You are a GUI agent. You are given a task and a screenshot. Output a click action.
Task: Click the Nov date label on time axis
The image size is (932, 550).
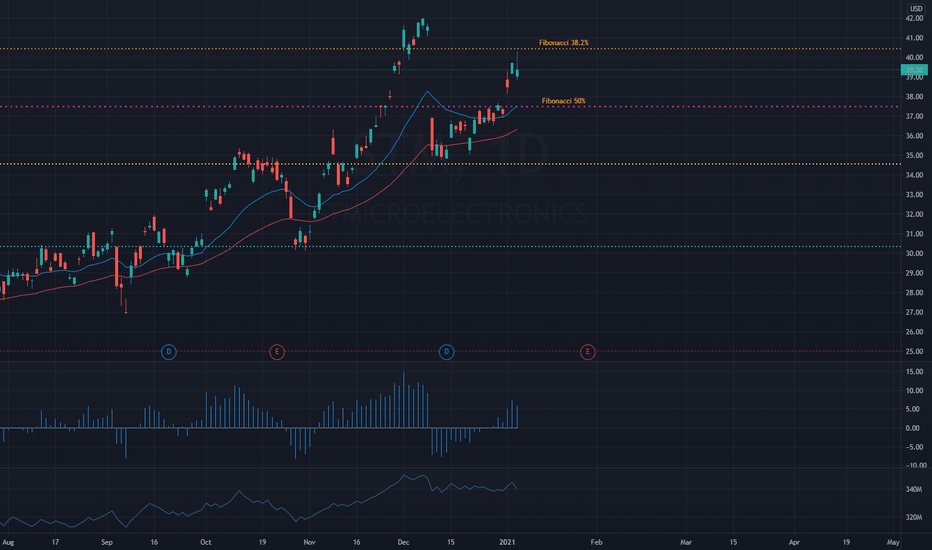[x=309, y=542]
